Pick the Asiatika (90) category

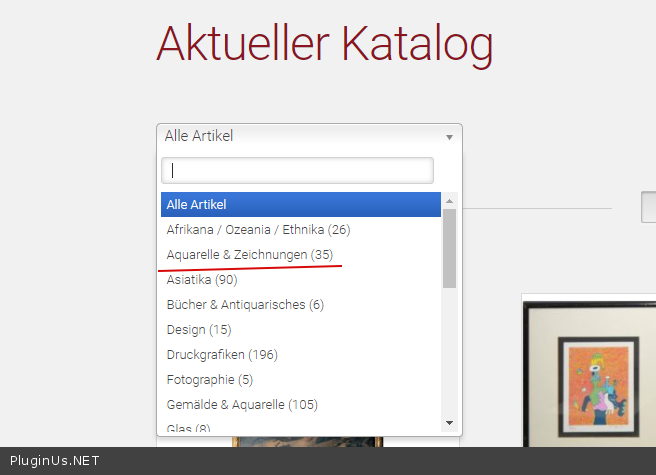(301, 280)
